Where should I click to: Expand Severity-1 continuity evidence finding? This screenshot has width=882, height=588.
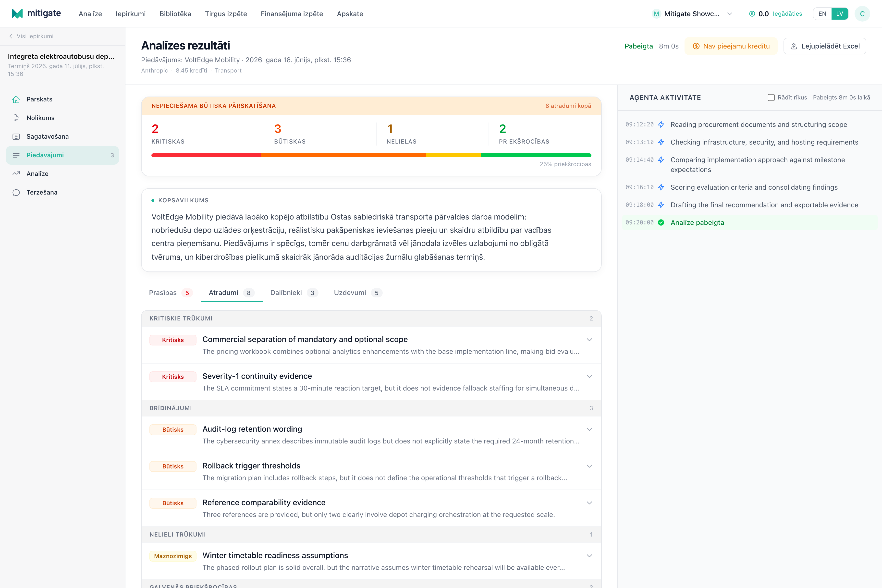pos(589,377)
